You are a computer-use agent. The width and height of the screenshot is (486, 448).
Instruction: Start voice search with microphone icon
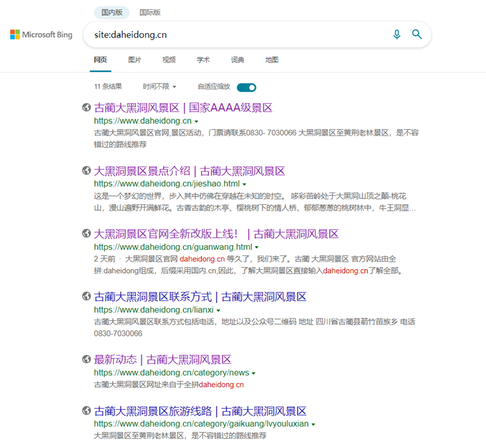[x=397, y=34]
